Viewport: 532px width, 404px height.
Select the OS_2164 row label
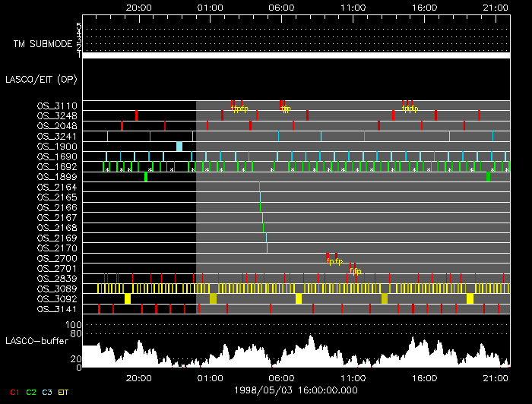pyautogui.click(x=57, y=187)
